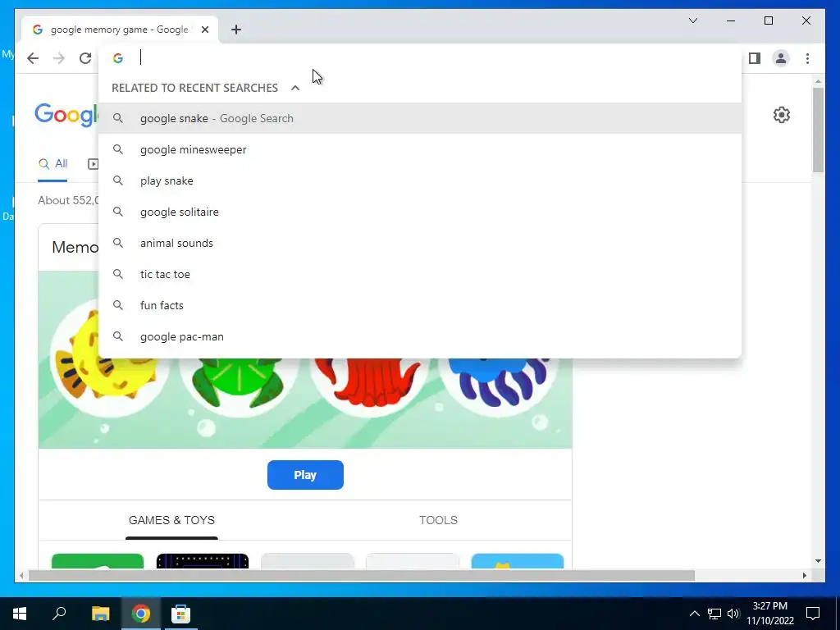Click the horizontal scroll right arrow
840x630 pixels.
(x=804, y=575)
